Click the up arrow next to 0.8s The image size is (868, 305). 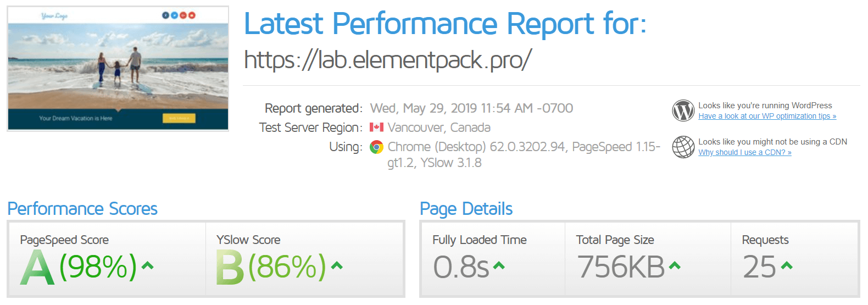pyautogui.click(x=498, y=266)
